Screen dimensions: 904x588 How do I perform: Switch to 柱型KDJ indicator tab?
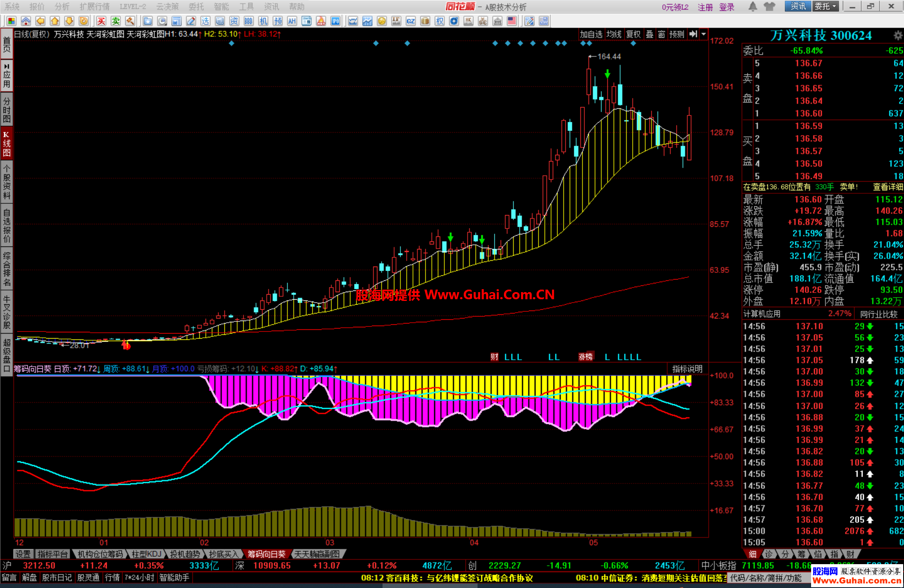(x=146, y=554)
